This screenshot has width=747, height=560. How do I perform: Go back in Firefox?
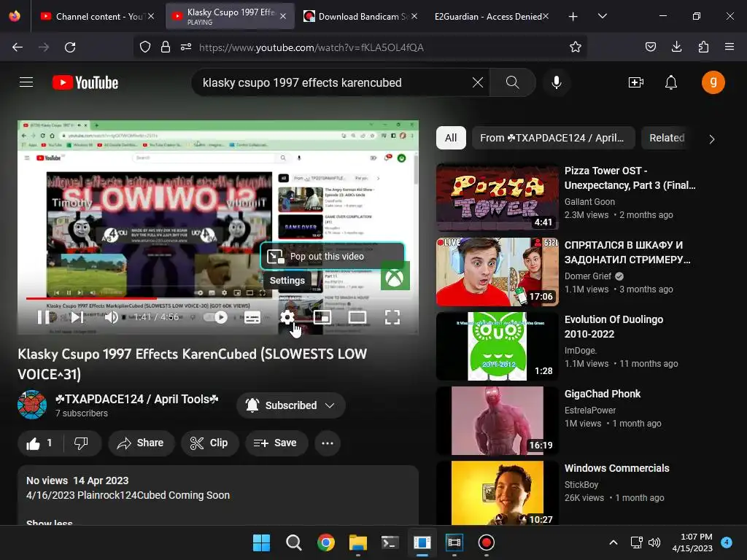pyautogui.click(x=18, y=47)
